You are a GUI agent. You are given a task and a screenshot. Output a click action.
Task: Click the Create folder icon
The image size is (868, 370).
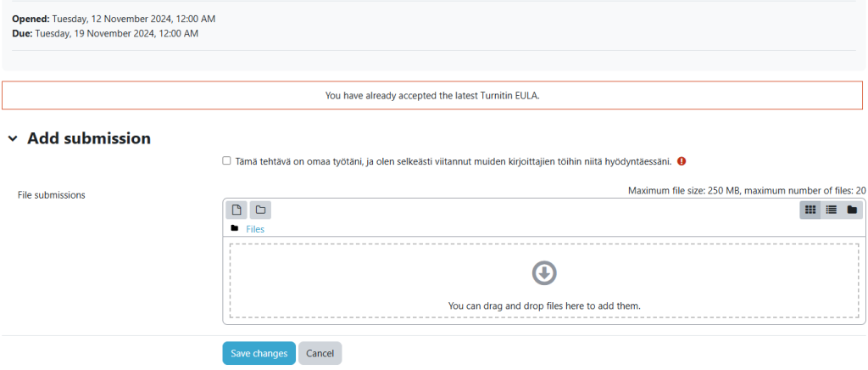pos(260,210)
